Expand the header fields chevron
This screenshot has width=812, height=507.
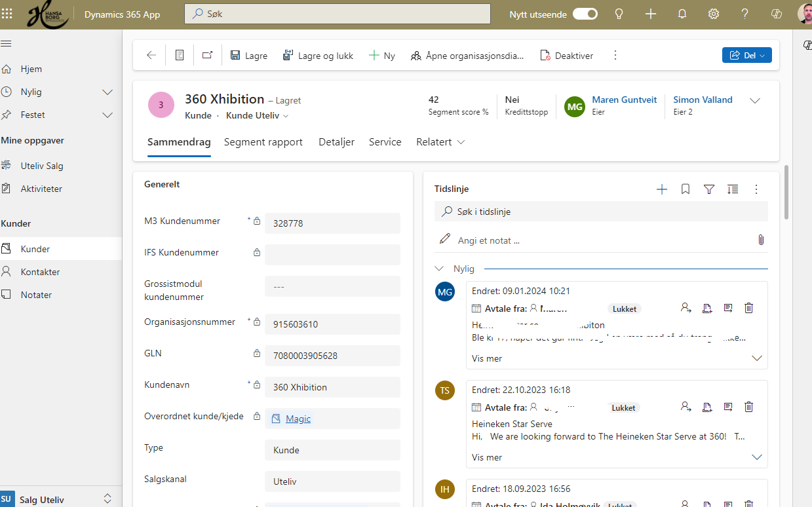pyautogui.click(x=754, y=100)
